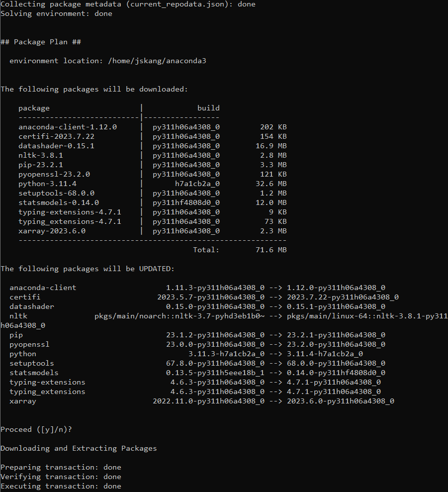The width and height of the screenshot is (448, 492).
Task: Click 'typing_extensions-4.7.1' underscore entry
Action: click(x=70, y=221)
